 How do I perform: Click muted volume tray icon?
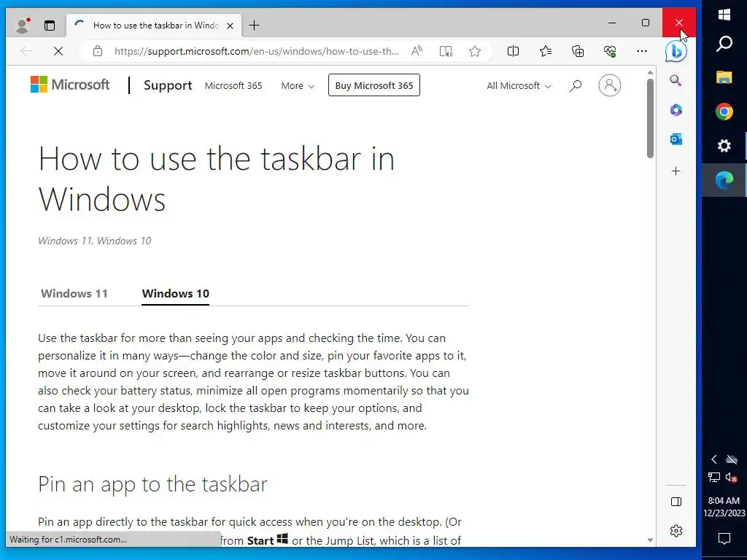tap(732, 477)
